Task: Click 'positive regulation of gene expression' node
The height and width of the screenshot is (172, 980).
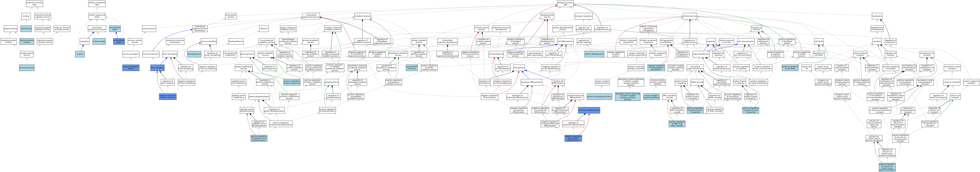Action: [292, 82]
